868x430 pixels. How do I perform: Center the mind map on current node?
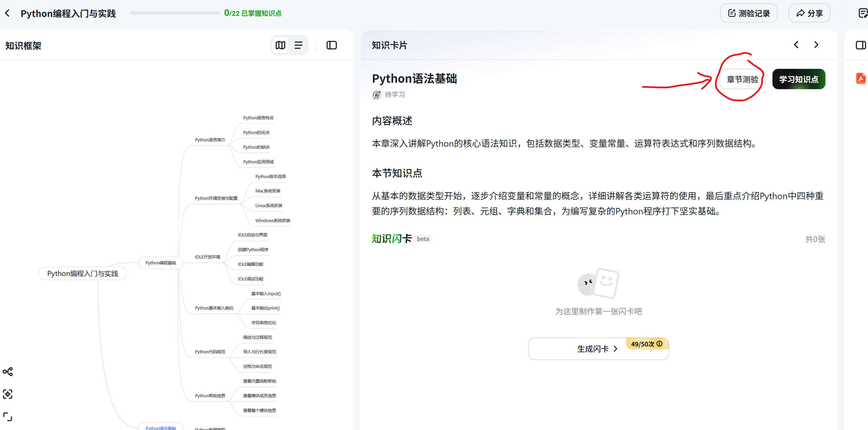pos(8,394)
